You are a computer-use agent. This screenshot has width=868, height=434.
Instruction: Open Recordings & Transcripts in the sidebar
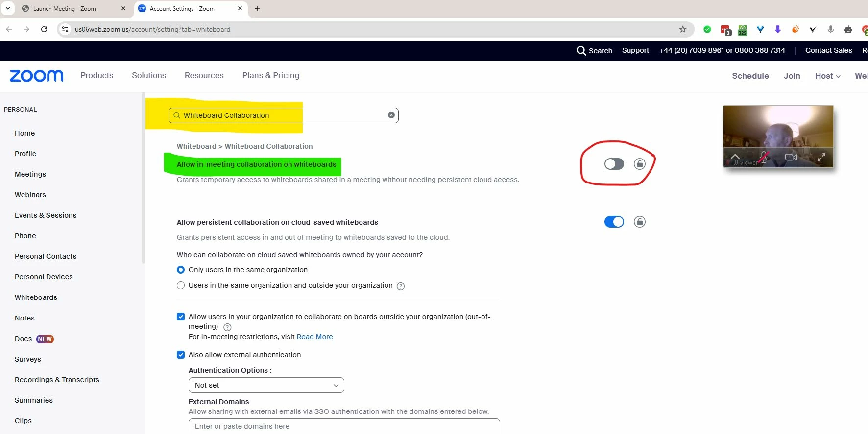pyautogui.click(x=57, y=380)
